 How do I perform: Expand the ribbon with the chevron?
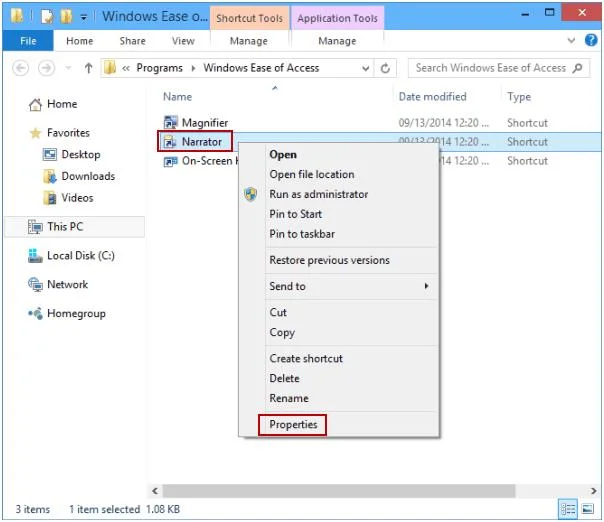pos(571,40)
